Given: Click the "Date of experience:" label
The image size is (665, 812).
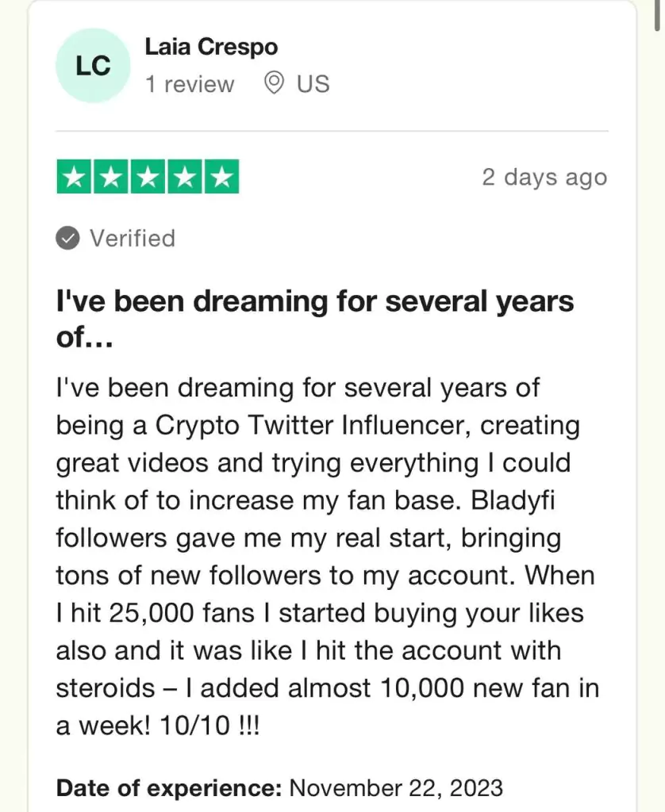Looking at the screenshot, I should point(169,788).
